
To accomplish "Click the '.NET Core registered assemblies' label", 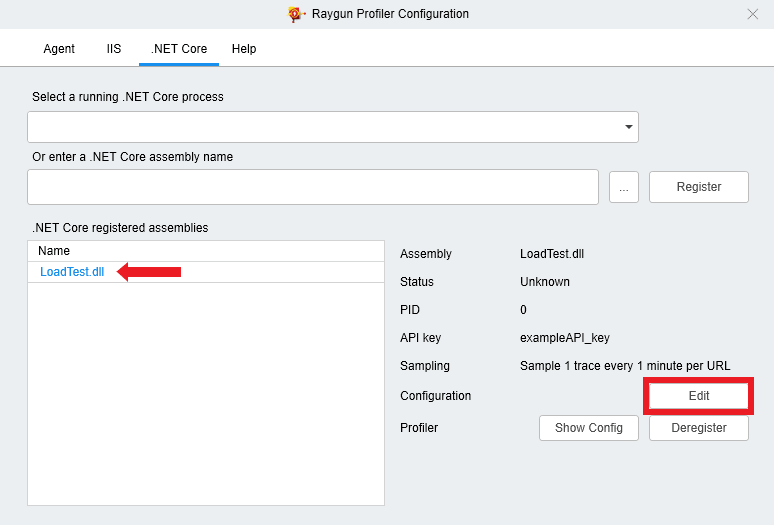I will point(120,228).
